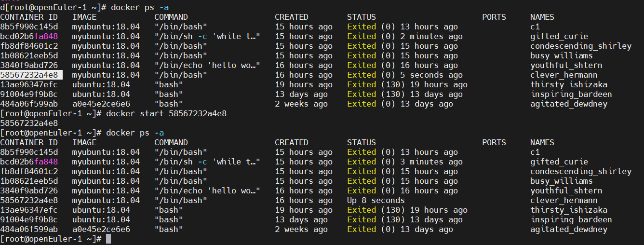Click image a0e45e2ce6e6 in the second listing
644x245 pixels.
click(101, 229)
